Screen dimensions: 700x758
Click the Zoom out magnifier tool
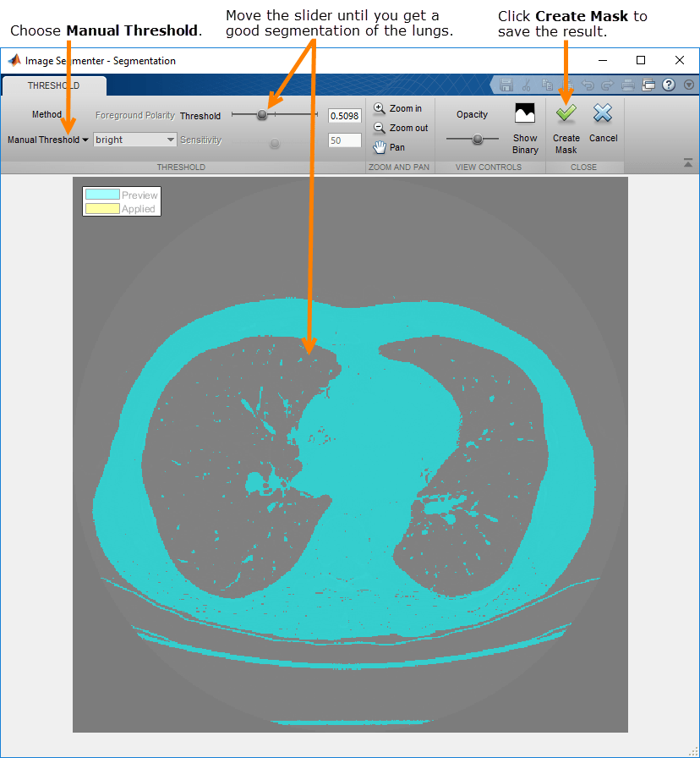[380, 128]
